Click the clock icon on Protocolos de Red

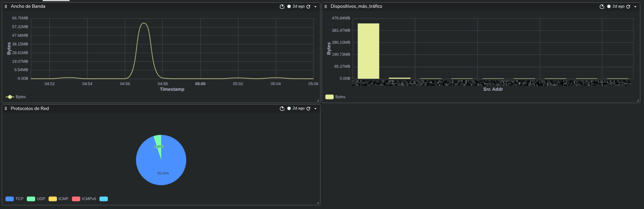click(289, 108)
